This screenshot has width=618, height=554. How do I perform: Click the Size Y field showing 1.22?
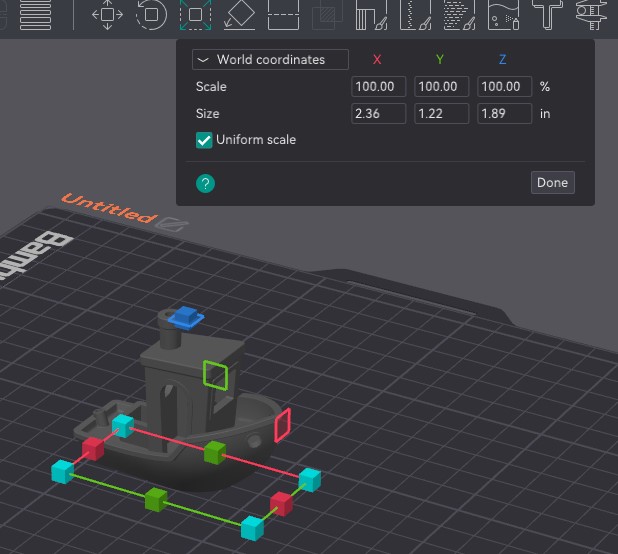[x=441, y=113]
